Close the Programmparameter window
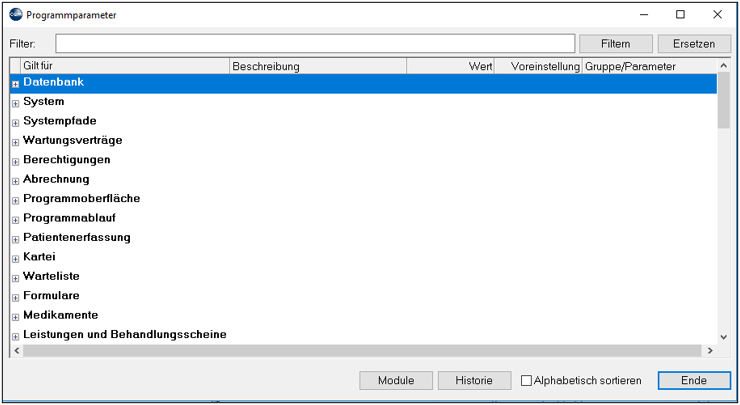This screenshot has width=740, height=405. (717, 15)
